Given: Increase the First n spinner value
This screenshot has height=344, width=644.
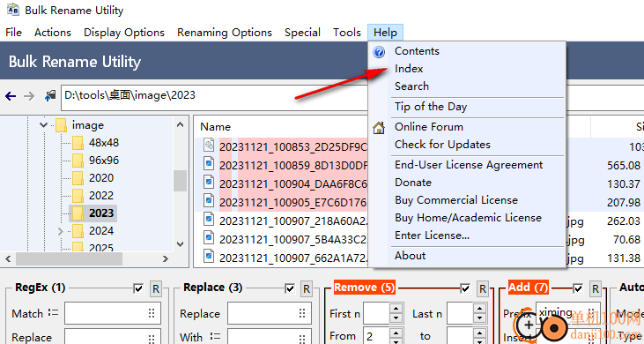Looking at the screenshot, I should point(396,309).
